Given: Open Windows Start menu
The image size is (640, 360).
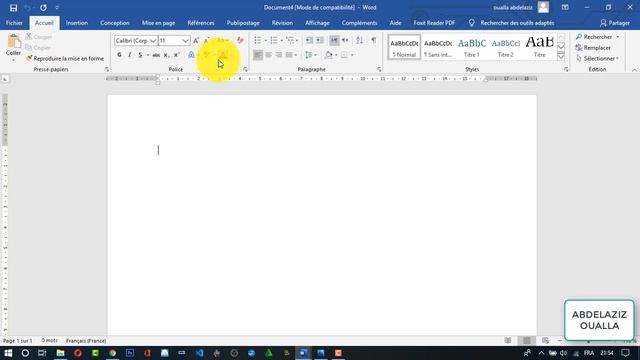Looking at the screenshot, I should coord(8,353).
